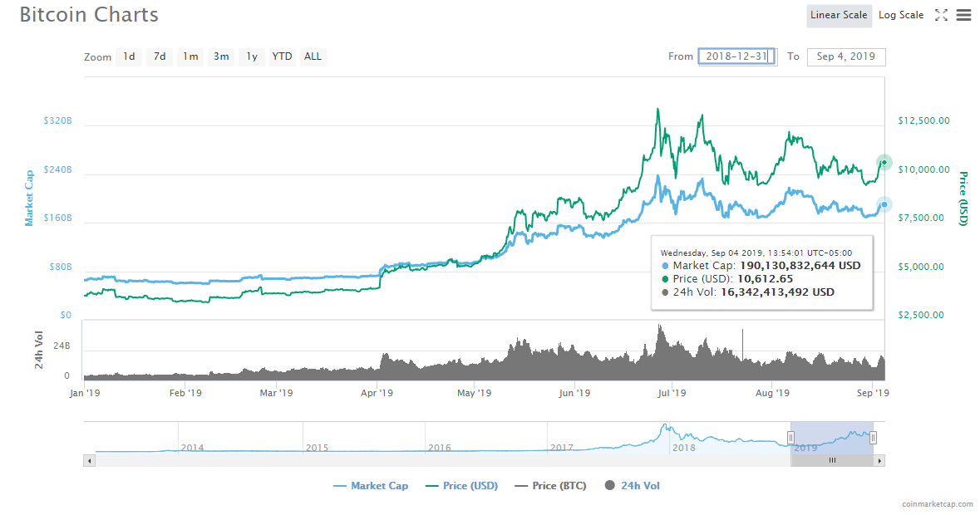Click the fullscreen expand chart icon
Image resolution: width=980 pixels, height=515 pixels.
(943, 15)
